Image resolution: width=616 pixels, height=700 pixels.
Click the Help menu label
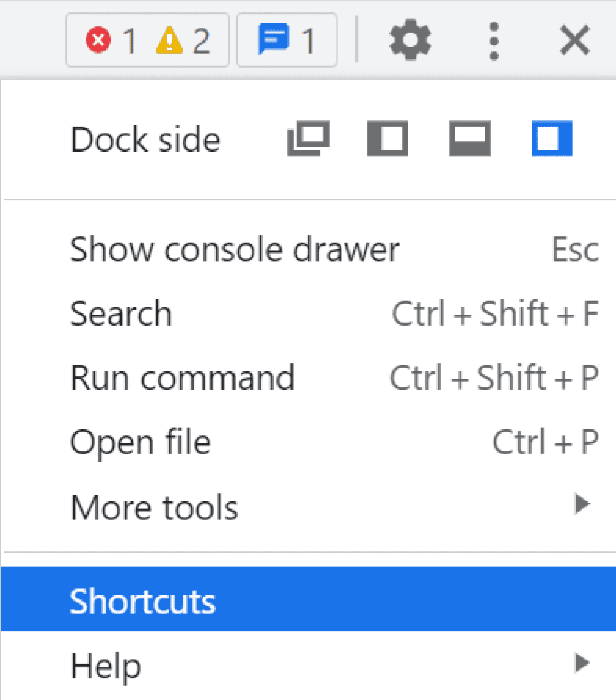pyautogui.click(x=106, y=666)
